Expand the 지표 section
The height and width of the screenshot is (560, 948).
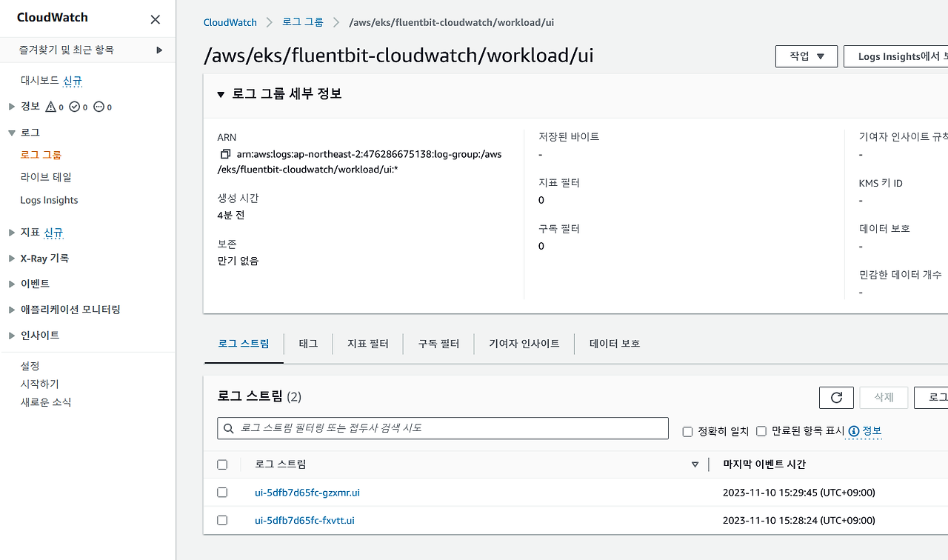click(x=11, y=233)
